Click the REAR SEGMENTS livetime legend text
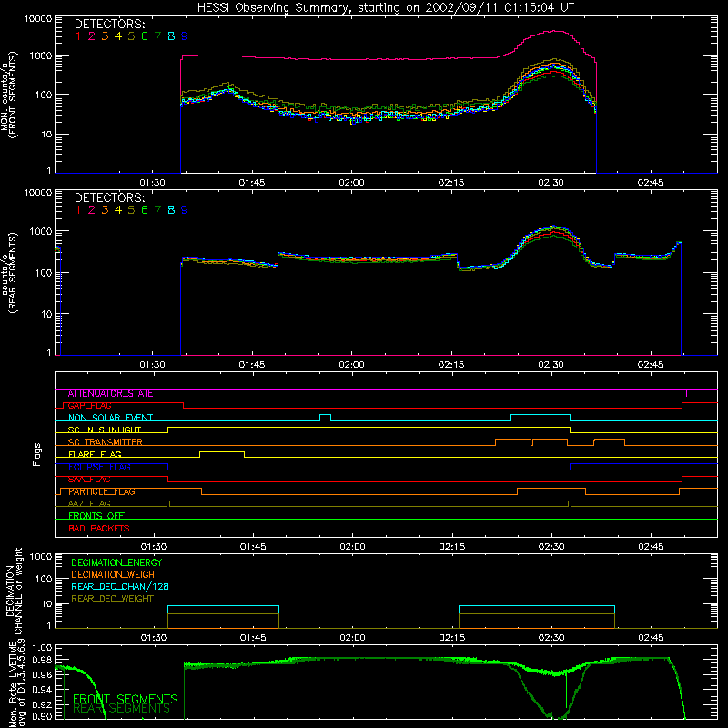This screenshot has height=728, width=728. pyautogui.click(x=121, y=709)
